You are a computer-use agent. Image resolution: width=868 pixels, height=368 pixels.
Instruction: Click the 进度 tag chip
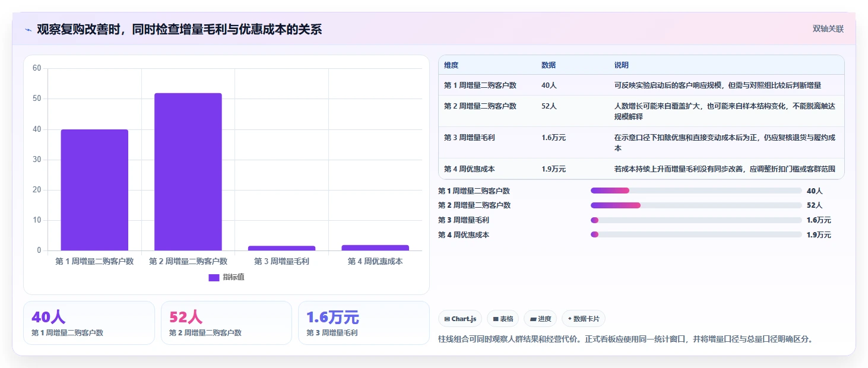point(540,319)
